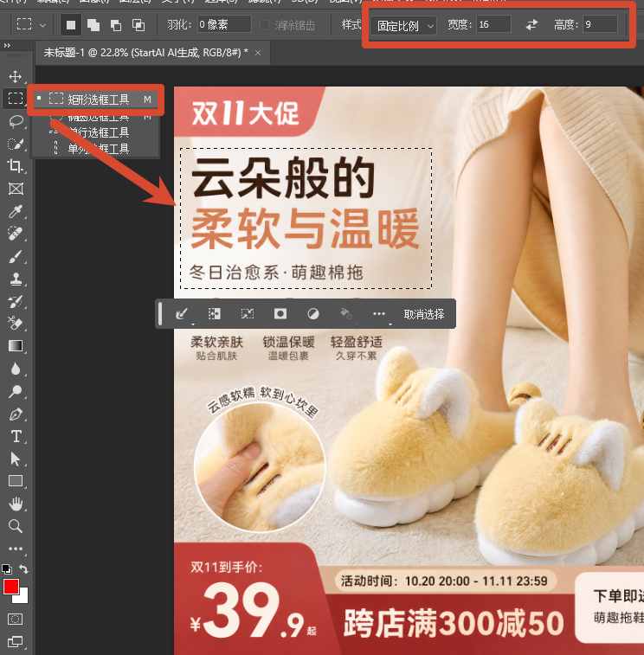Click the 取消选择 deselect button
Screen dimensions: 644x655
[x=424, y=314]
